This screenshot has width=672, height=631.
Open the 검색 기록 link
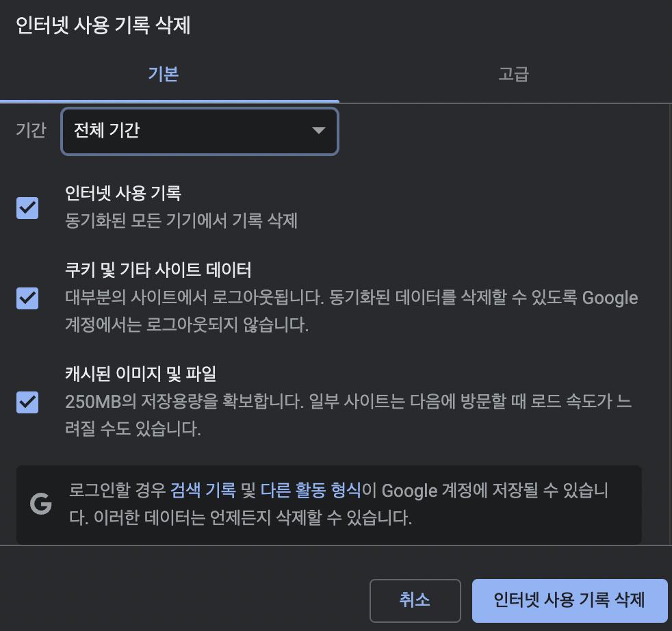pos(203,490)
